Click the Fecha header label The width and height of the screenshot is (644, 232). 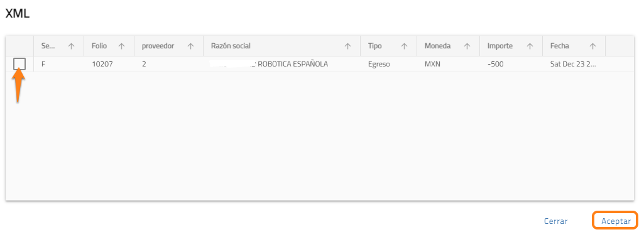pos(560,46)
